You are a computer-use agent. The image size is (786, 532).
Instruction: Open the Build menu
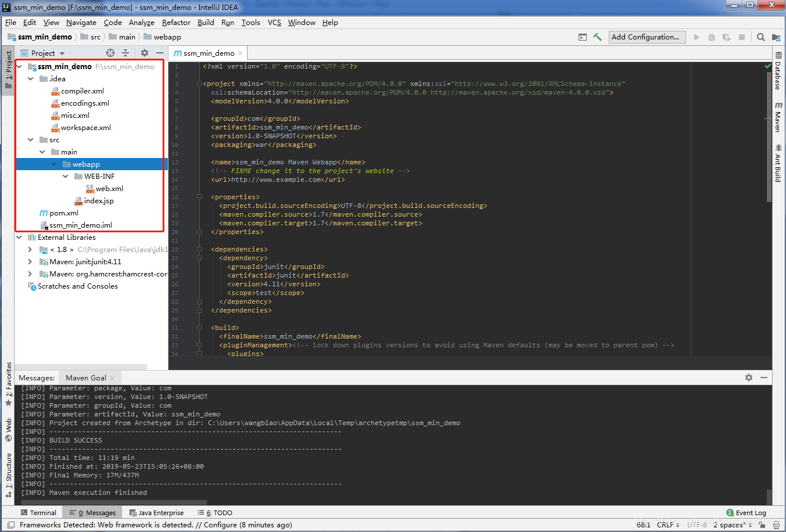click(206, 22)
